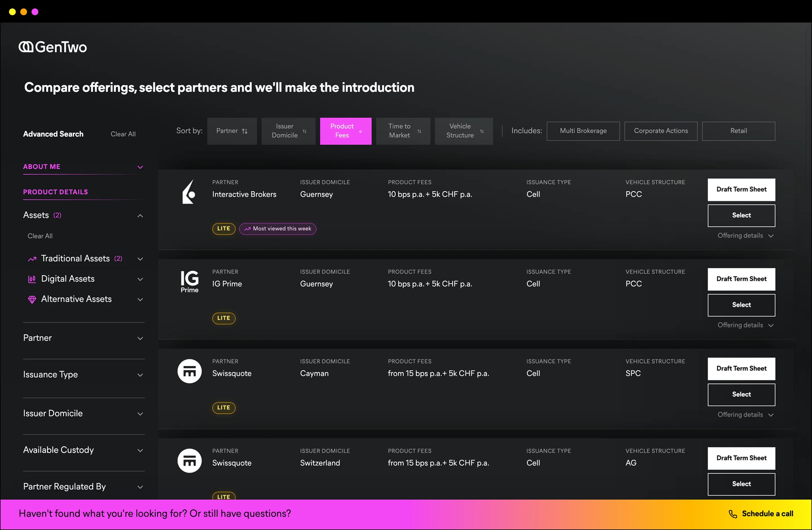Sort results by Partner
The height and width of the screenshot is (530, 812).
coord(232,131)
